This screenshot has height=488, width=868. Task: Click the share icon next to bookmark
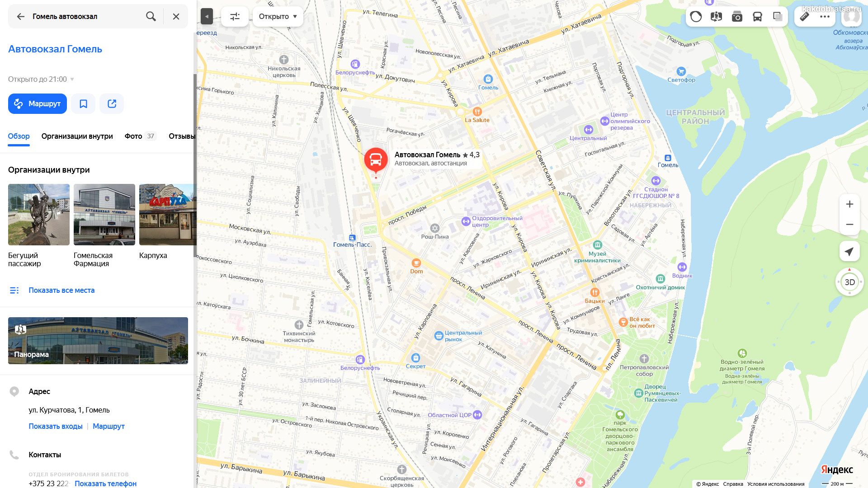[x=112, y=104]
